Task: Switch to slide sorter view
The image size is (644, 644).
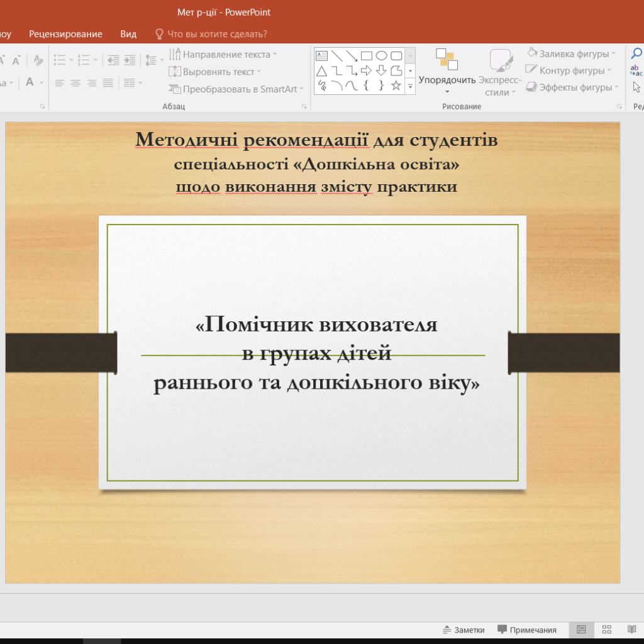Action: tap(607, 630)
